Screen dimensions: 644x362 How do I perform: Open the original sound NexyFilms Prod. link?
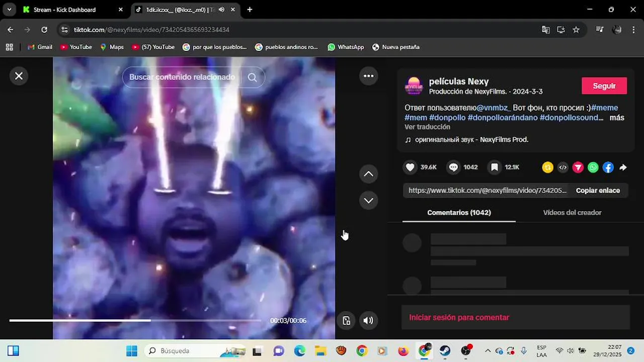(x=471, y=140)
